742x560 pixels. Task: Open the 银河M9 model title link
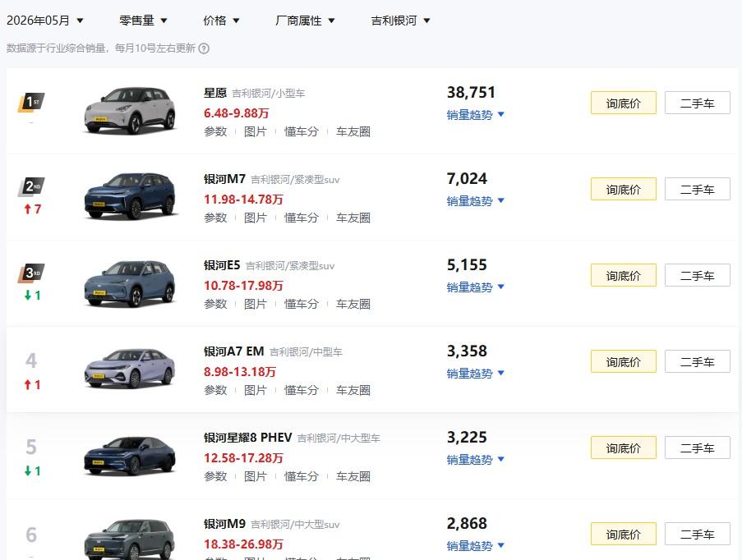tap(225, 524)
